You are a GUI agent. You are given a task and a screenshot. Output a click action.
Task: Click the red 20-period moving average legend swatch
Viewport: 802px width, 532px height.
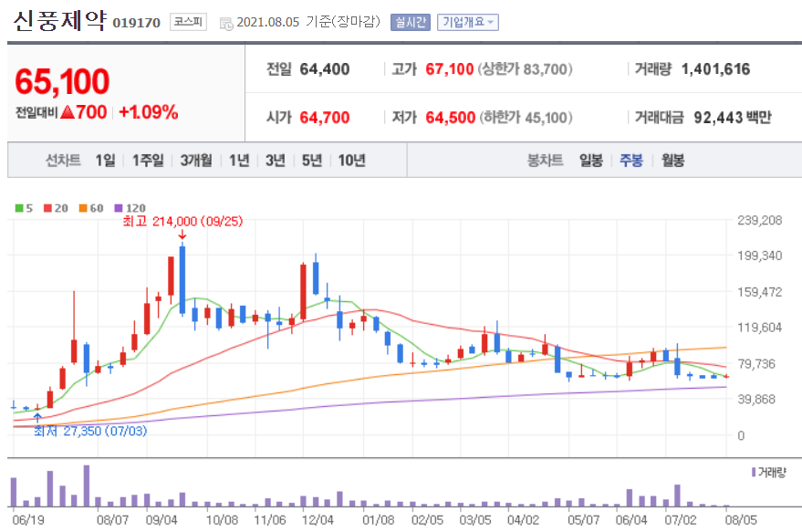point(47,208)
